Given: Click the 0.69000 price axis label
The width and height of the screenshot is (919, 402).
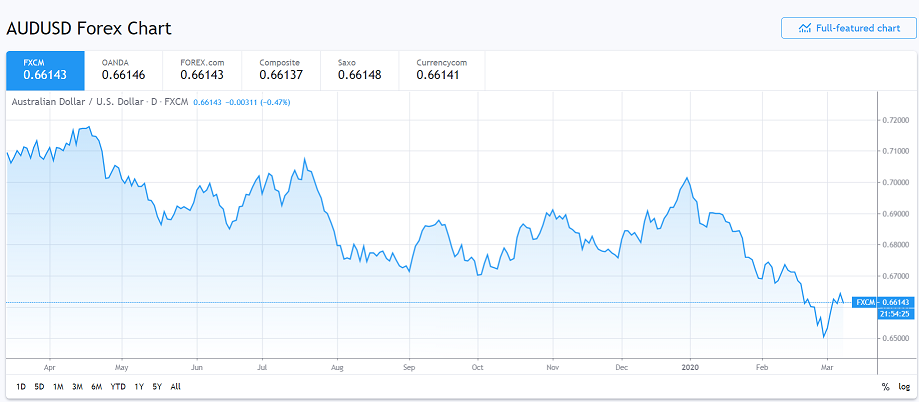Looking at the screenshot, I should point(896,214).
